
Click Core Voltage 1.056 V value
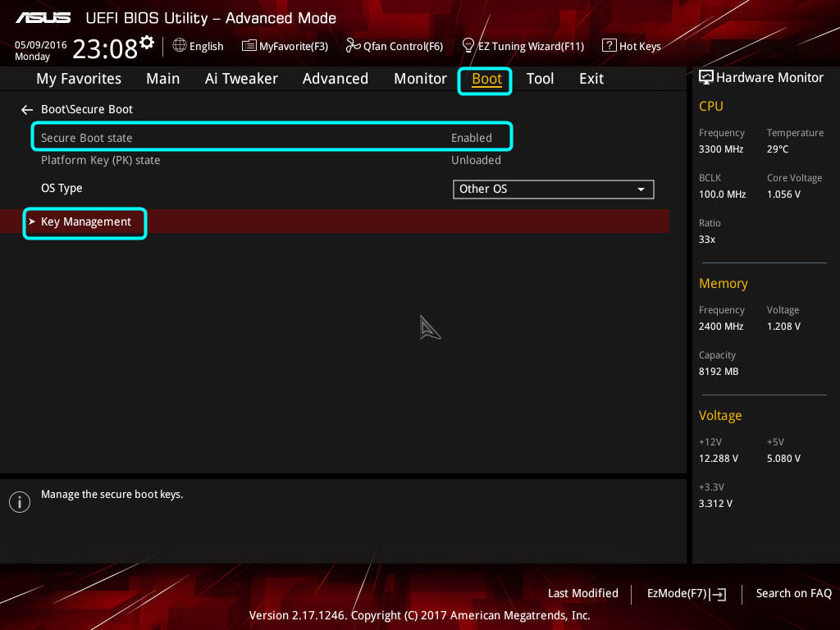click(783, 194)
